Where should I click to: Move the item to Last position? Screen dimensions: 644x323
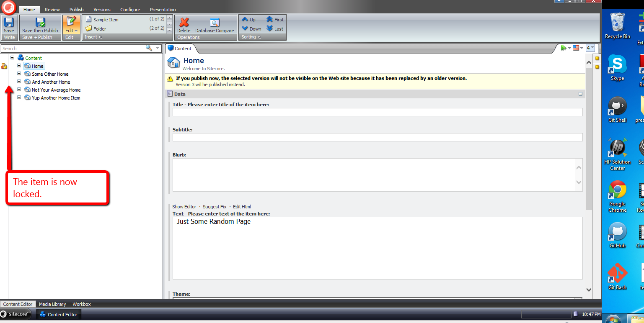click(275, 29)
